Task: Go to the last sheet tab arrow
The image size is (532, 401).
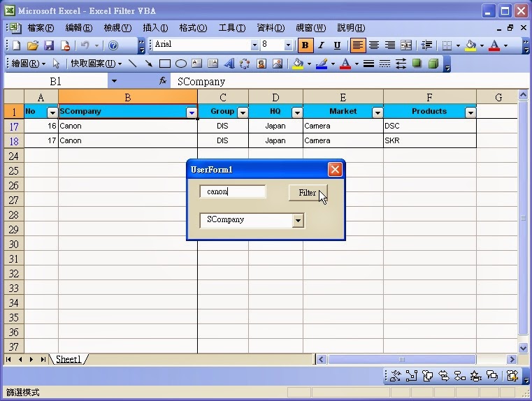Action: click(43, 359)
